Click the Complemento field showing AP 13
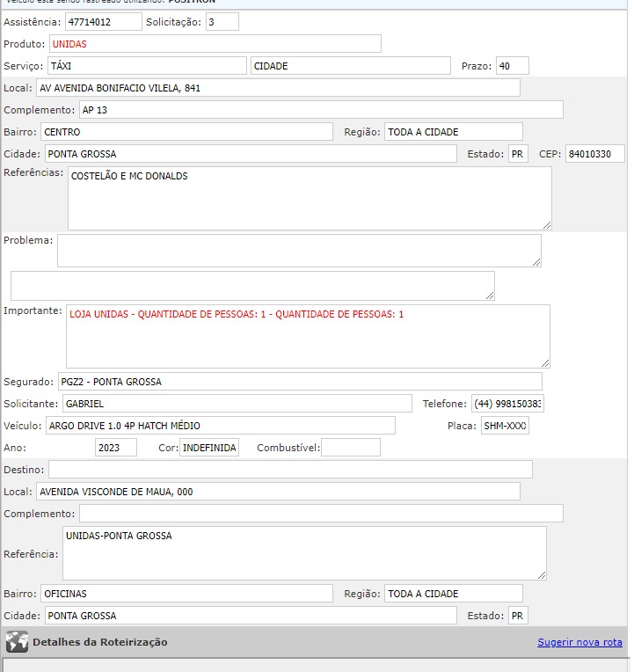Screen dimensions: 634x672 tap(320, 110)
